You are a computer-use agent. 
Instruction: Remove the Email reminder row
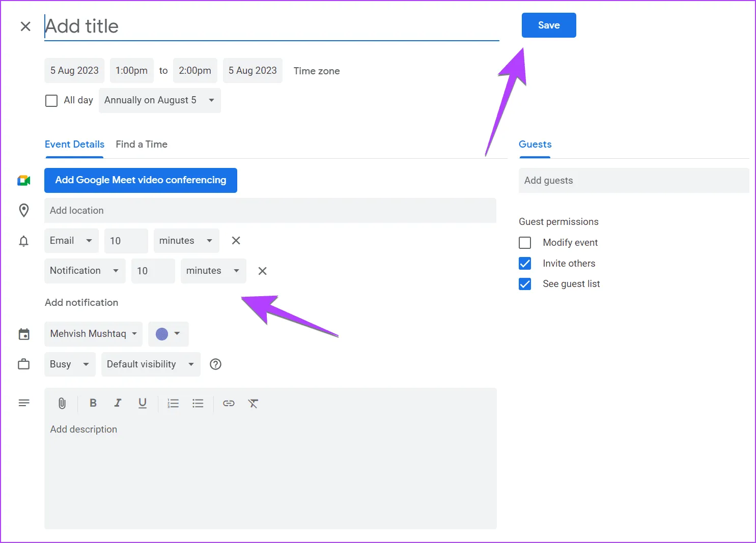236,241
